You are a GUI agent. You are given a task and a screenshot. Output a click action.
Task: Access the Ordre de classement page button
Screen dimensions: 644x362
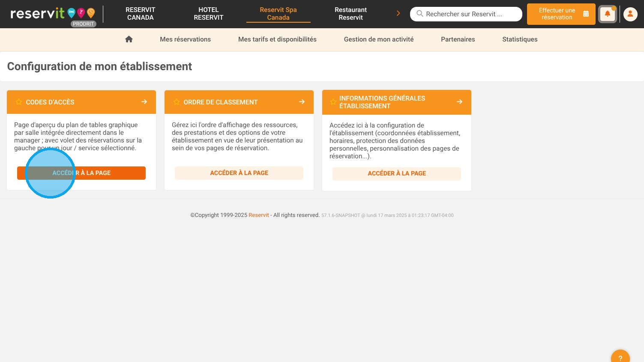coord(239,173)
